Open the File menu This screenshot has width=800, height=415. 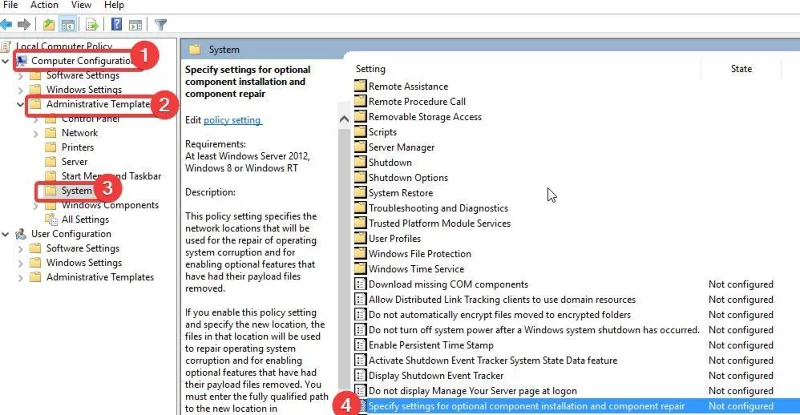click(x=10, y=5)
